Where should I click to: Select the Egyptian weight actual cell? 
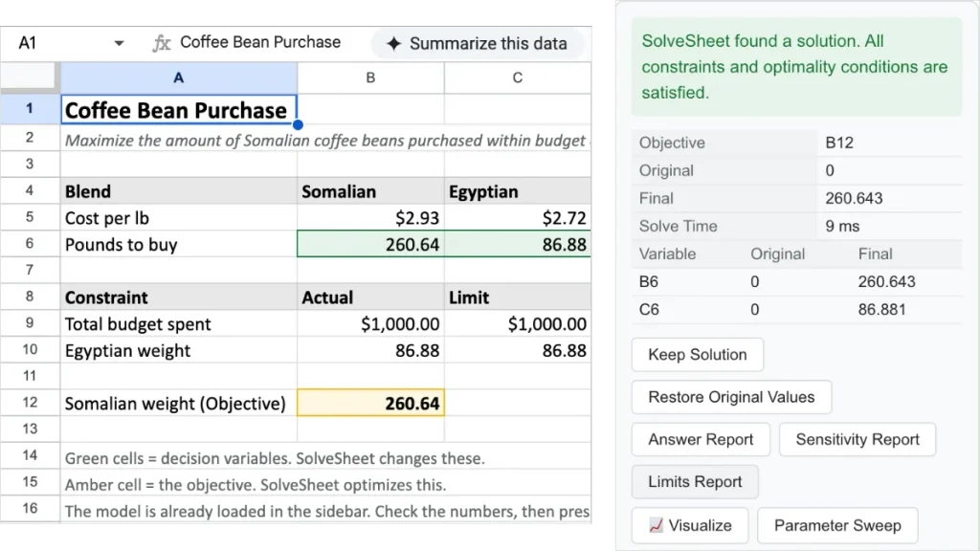[370, 350]
